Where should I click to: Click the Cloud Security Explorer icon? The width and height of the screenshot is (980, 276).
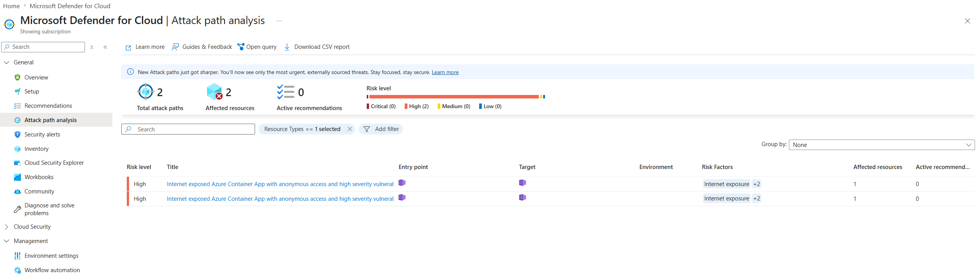pos(17,163)
